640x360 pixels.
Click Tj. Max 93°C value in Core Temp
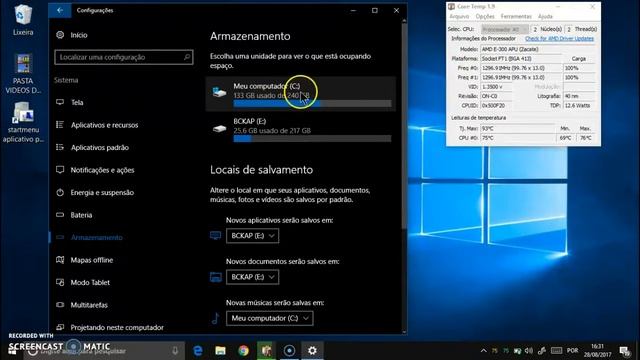[518, 128]
